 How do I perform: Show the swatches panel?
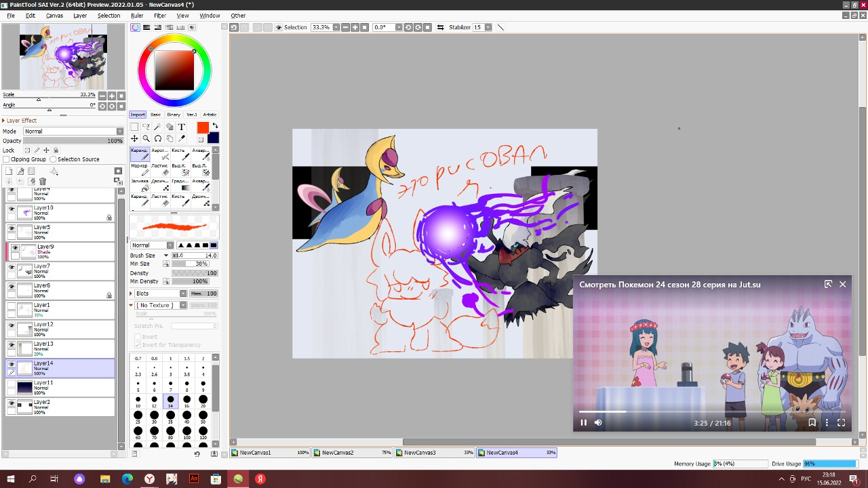pos(181,27)
